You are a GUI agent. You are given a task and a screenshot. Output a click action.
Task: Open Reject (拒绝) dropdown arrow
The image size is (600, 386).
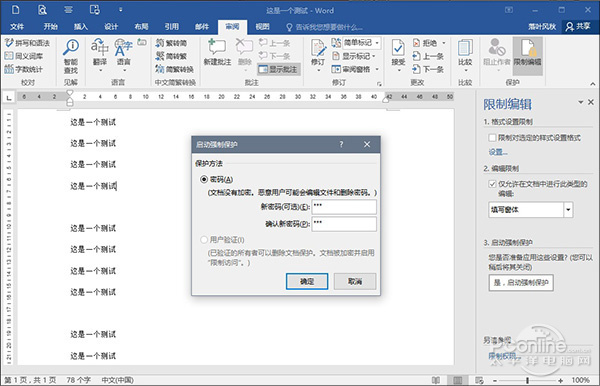[444, 43]
